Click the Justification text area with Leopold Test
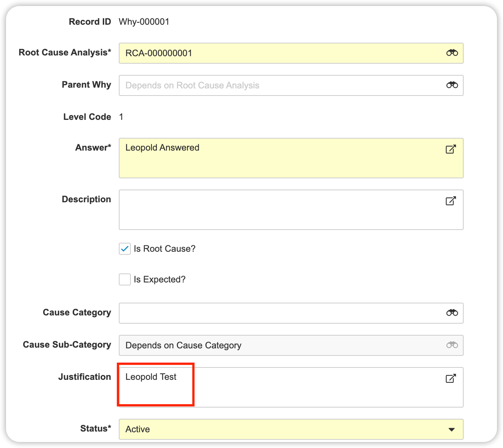 (281, 387)
